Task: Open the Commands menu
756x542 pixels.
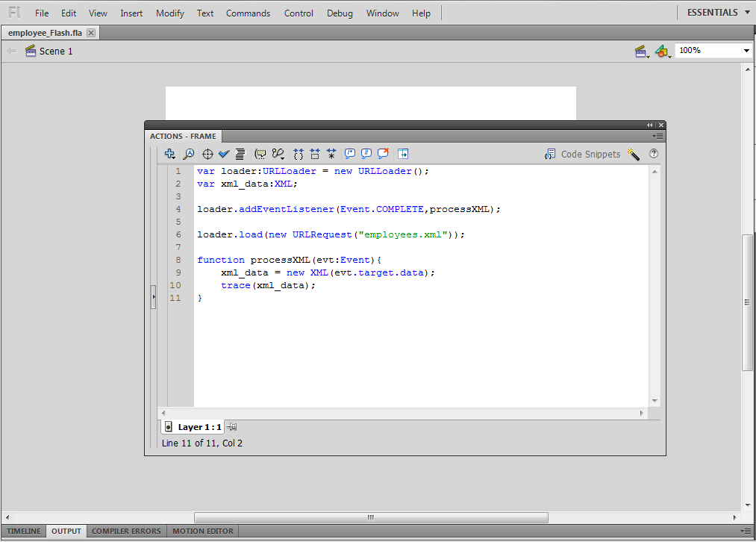Action: pos(249,13)
